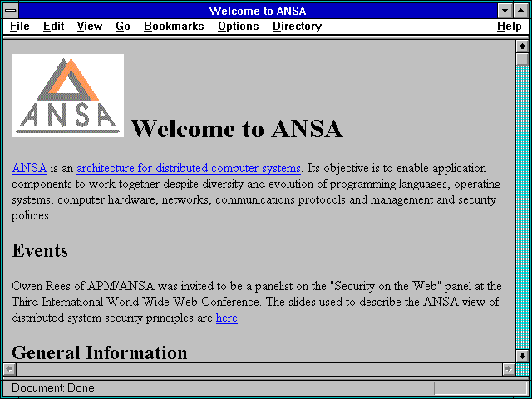Click the 'General Information' heading
Viewport: 532px width, 399px height.
pos(100,352)
